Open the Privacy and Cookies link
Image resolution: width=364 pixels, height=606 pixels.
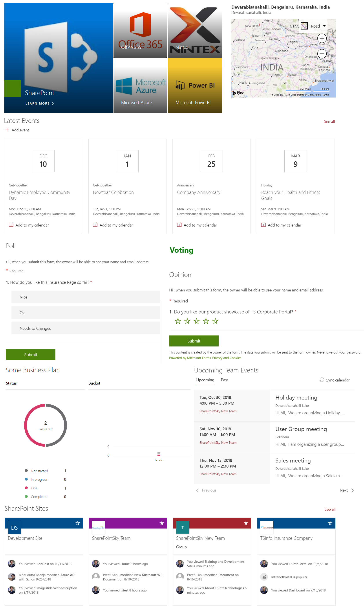point(227,358)
